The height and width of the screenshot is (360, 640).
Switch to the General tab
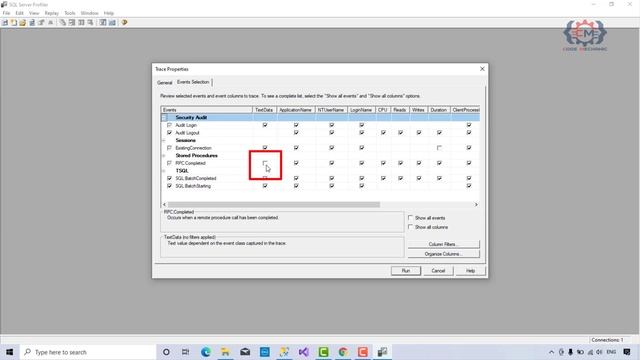164,82
